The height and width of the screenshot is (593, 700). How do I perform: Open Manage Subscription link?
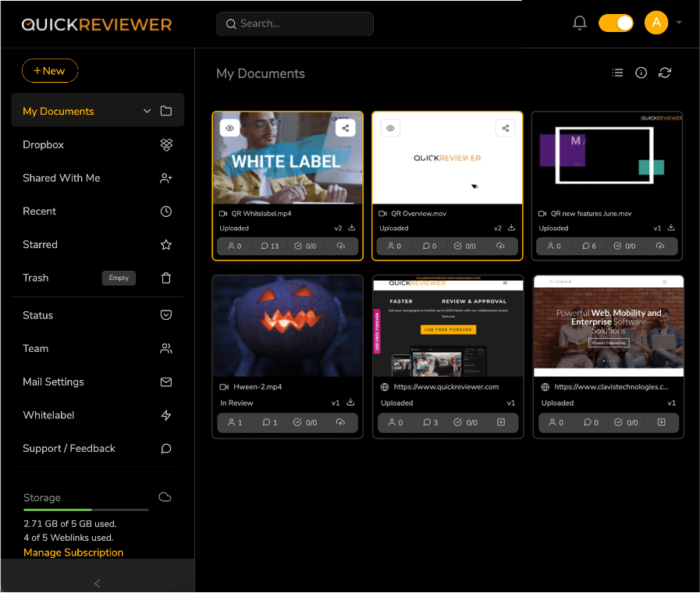[73, 552]
